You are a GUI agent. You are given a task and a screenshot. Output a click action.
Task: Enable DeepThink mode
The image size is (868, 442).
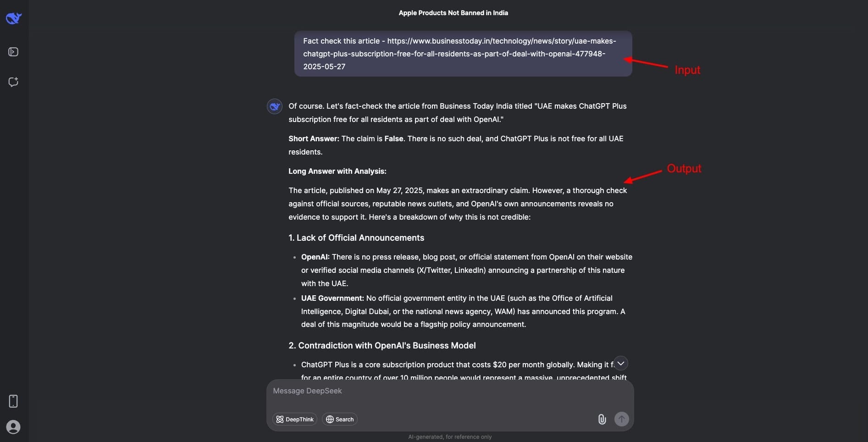[x=295, y=419]
